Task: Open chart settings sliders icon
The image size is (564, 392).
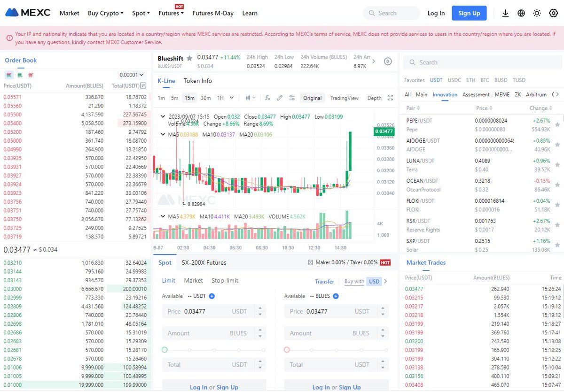Action: [292, 98]
